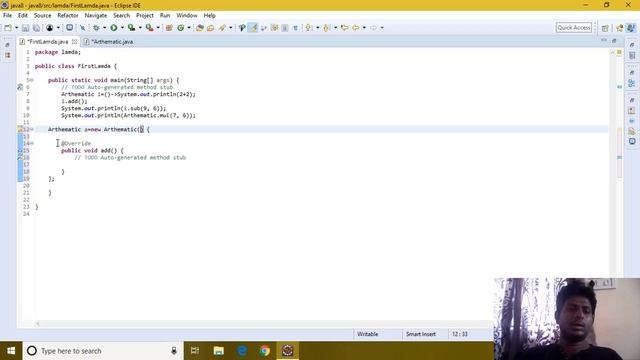640x360 pixels.
Task: Click the New Java Class icon
Action: click(180, 28)
